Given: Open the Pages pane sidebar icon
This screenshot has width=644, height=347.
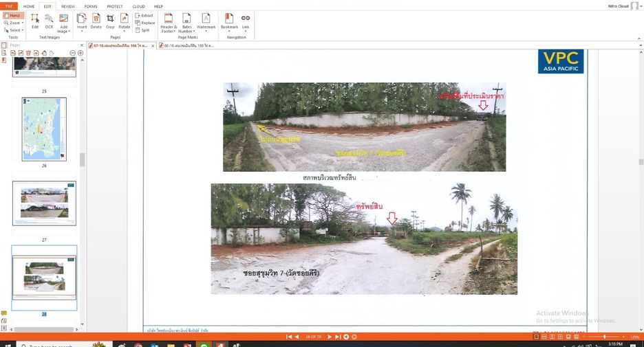Looking at the screenshot, I should [x=3, y=45].
